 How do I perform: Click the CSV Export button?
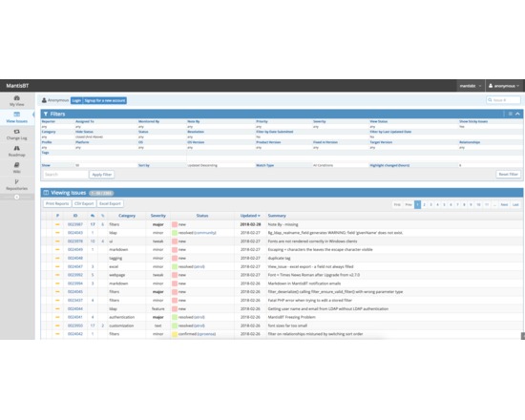click(84, 203)
